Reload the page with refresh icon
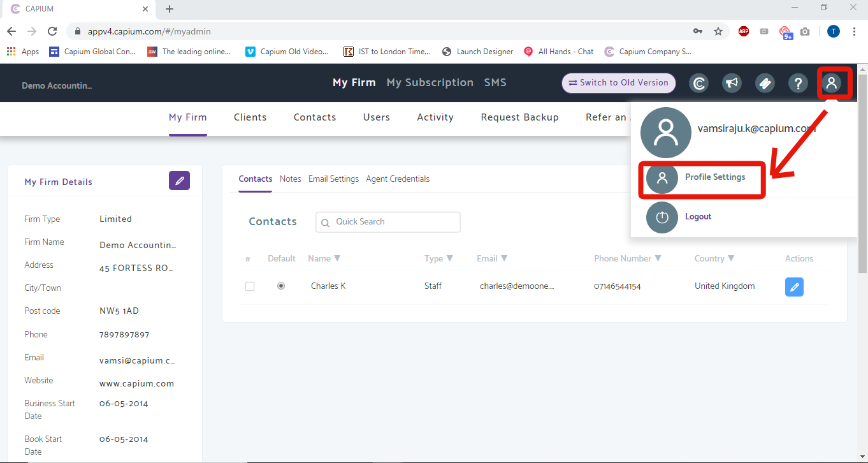The height and width of the screenshot is (463, 868). pos(53,31)
